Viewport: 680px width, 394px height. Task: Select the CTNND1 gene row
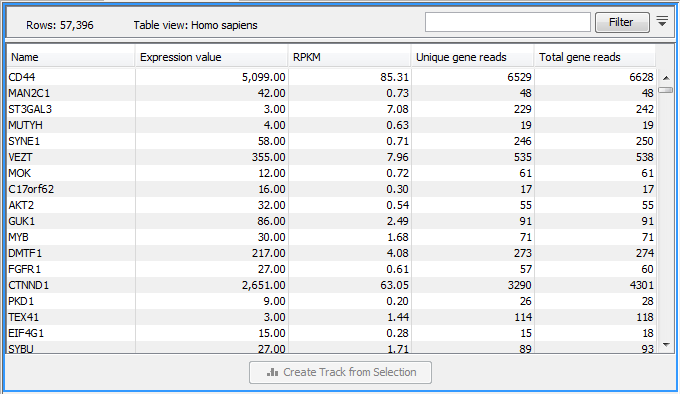coord(331,285)
